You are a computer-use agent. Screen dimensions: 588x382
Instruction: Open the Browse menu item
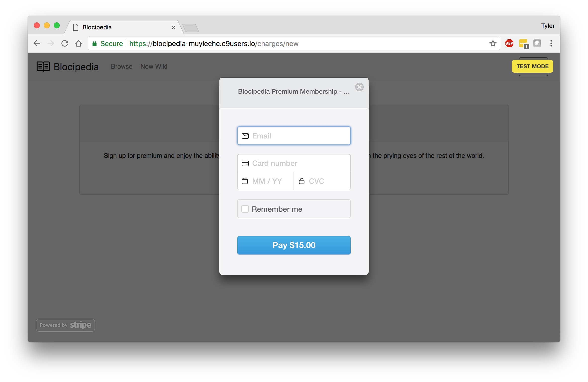coord(121,66)
